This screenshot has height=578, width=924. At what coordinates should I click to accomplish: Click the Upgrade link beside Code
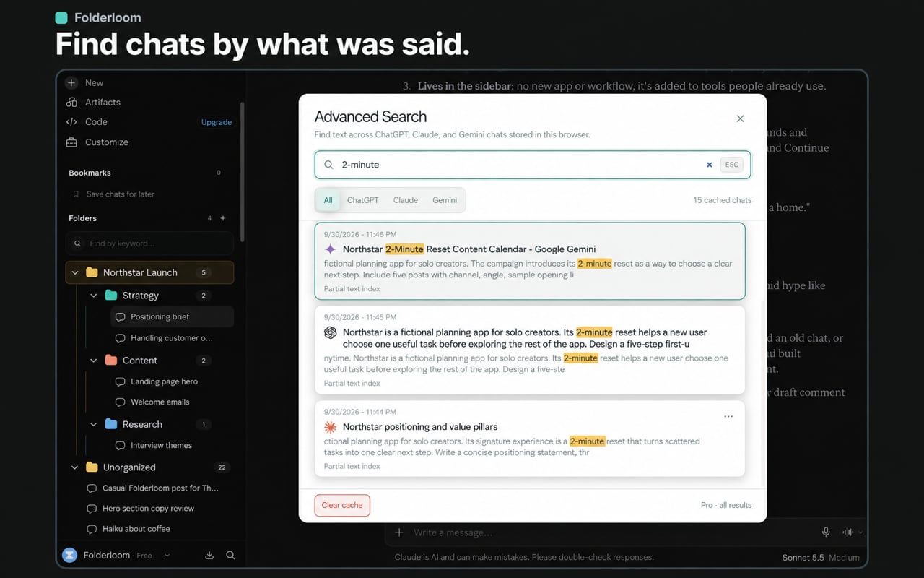pyautogui.click(x=217, y=122)
